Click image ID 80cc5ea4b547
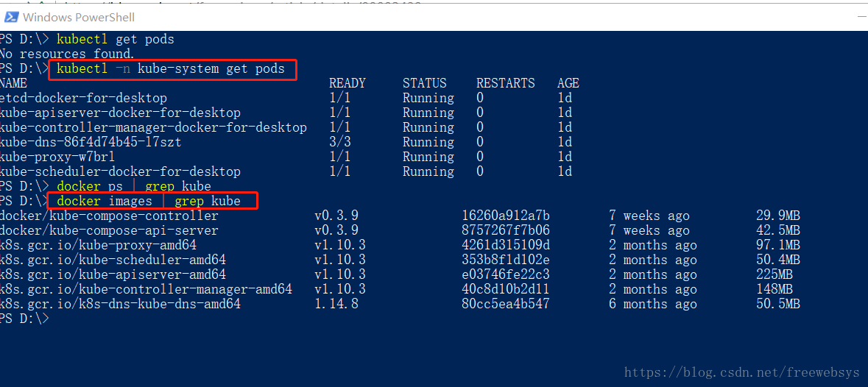The height and width of the screenshot is (387, 868). click(505, 304)
